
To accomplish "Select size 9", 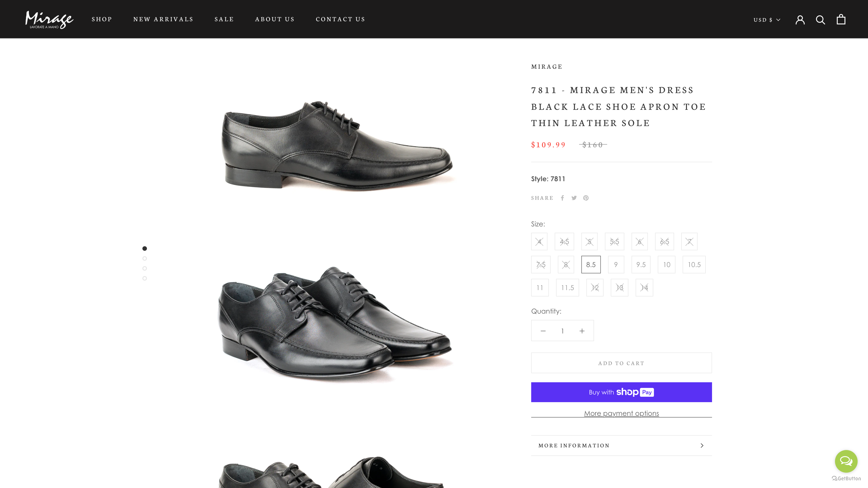I will [616, 265].
